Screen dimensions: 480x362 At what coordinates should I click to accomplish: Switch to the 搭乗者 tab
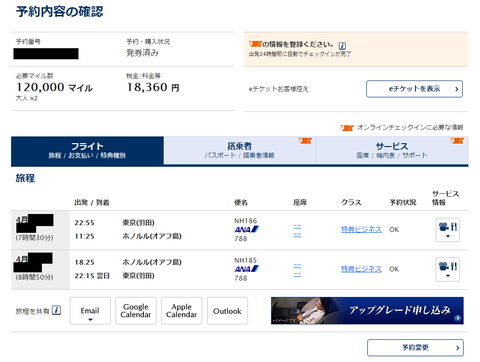(240, 150)
